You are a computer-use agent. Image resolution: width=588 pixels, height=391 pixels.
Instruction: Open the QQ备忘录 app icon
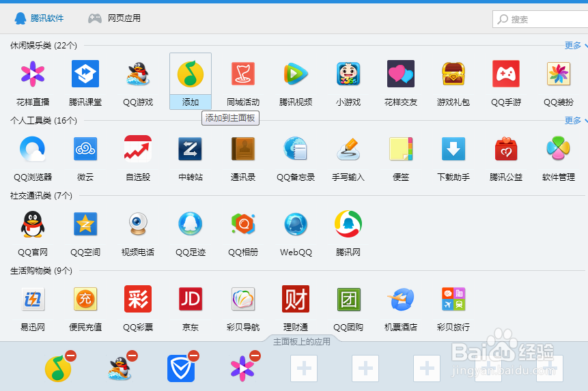[296, 149]
